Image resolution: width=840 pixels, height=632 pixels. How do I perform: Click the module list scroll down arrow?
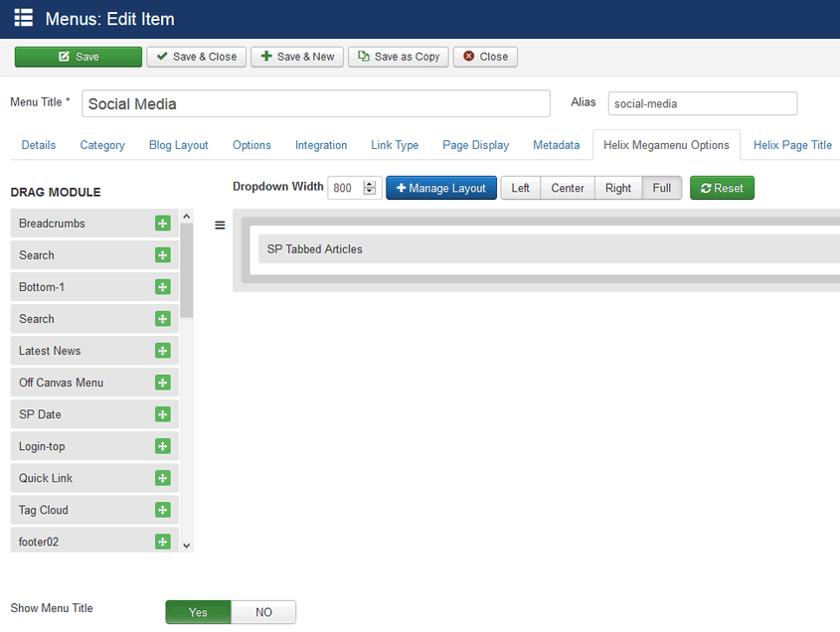187,546
